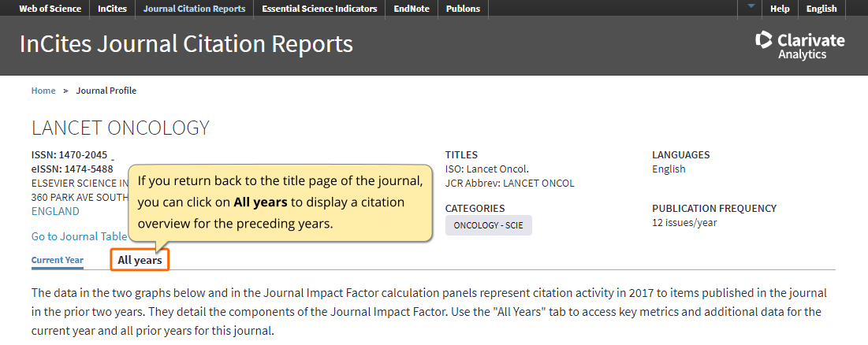This screenshot has height=345, width=868.
Task: Select Journal Citation Reports in top bar
Action: coord(194,9)
